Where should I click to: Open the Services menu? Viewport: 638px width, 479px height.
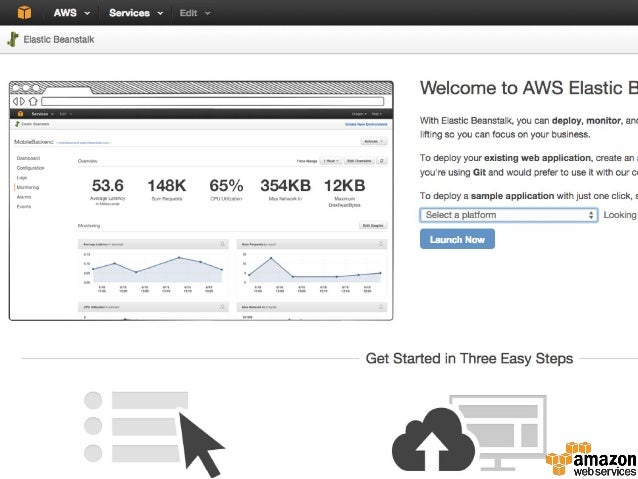click(x=136, y=13)
